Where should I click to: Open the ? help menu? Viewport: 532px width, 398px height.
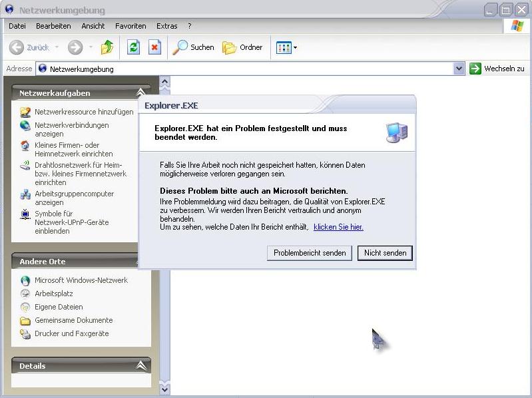coord(189,26)
